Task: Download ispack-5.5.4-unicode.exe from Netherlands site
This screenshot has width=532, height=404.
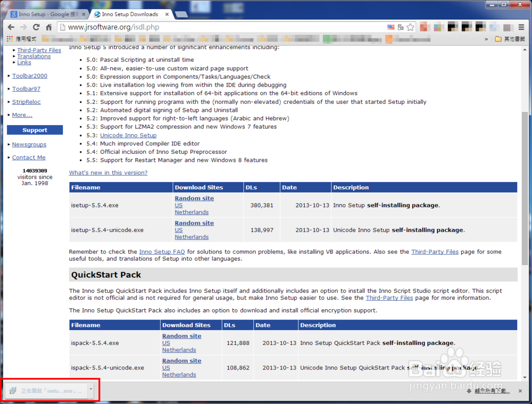Action: pos(179,375)
